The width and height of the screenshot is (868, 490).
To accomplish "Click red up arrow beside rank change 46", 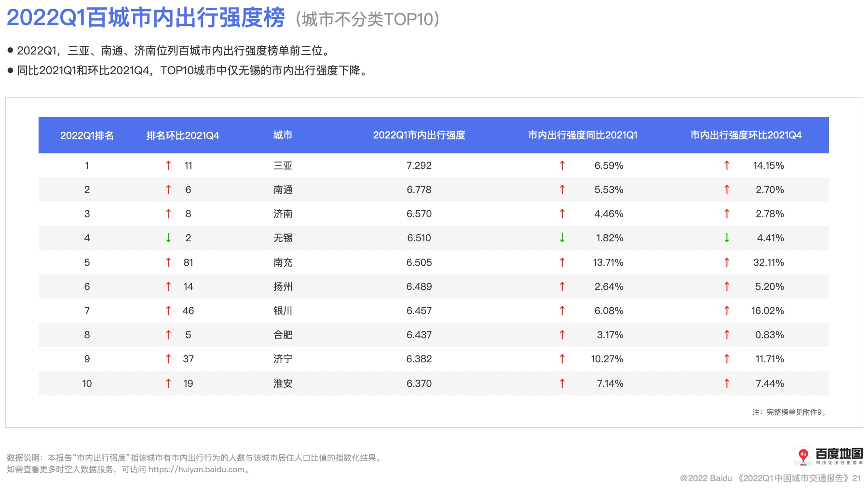I will point(168,311).
